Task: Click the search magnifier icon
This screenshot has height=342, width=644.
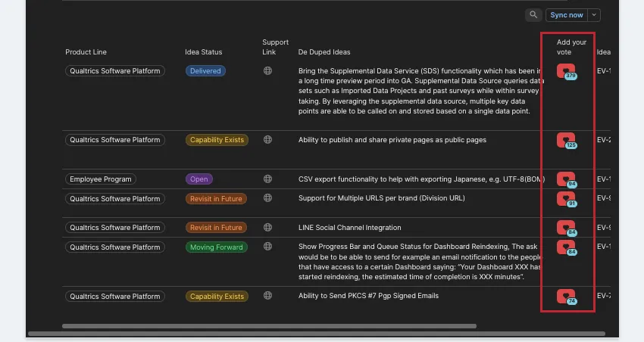Action: pyautogui.click(x=534, y=15)
